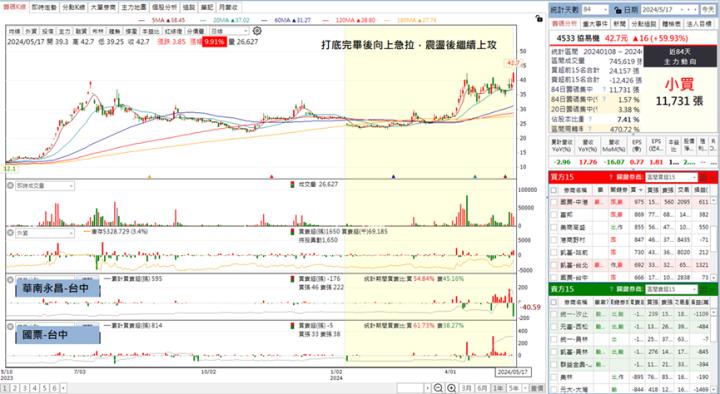Open the chart settings gear icon

pos(257,31)
